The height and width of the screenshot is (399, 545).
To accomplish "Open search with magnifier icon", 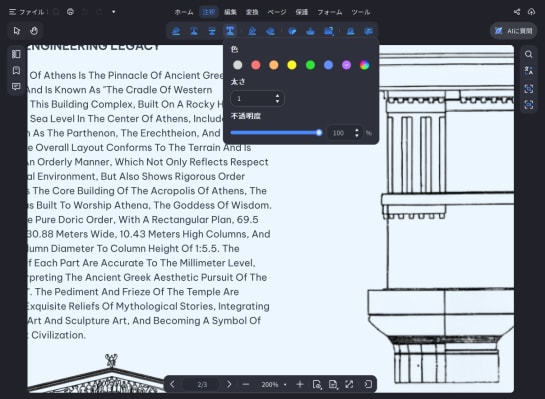I will tap(529, 54).
